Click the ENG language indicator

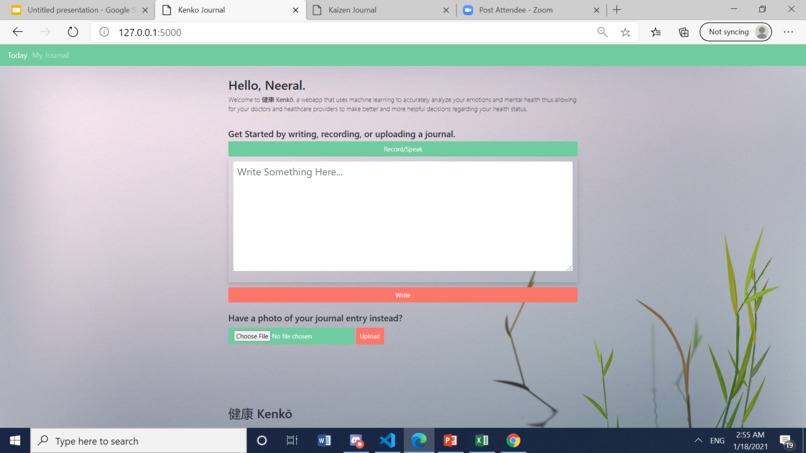click(717, 441)
